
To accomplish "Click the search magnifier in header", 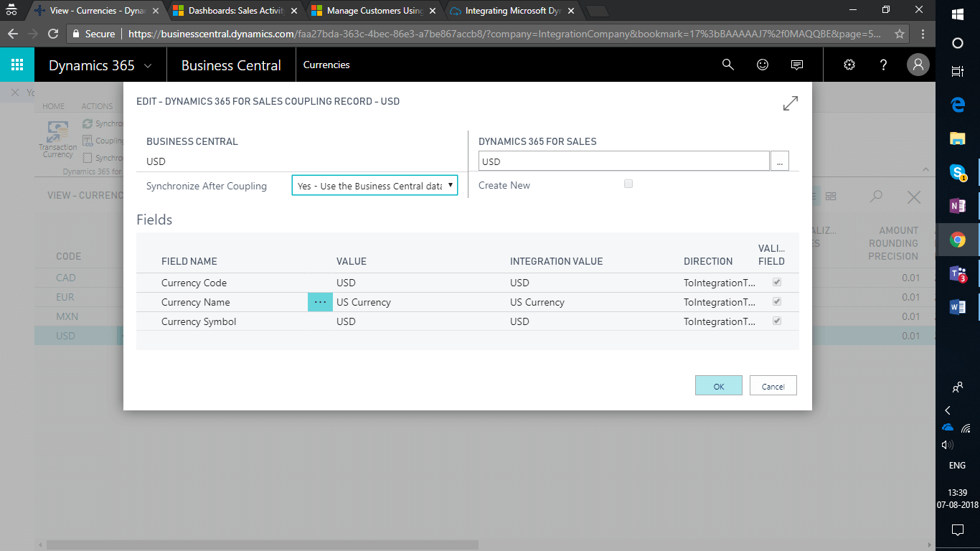I will click(x=727, y=65).
